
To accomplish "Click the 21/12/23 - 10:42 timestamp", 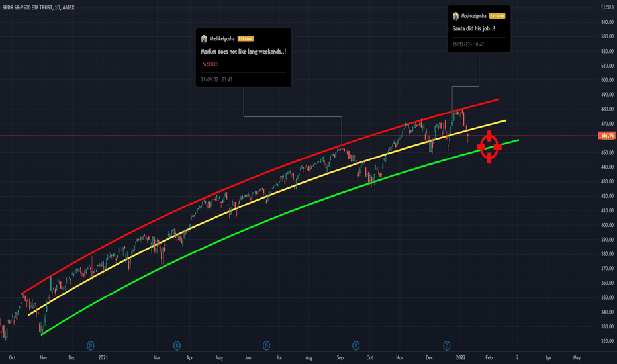I will click(x=468, y=44).
